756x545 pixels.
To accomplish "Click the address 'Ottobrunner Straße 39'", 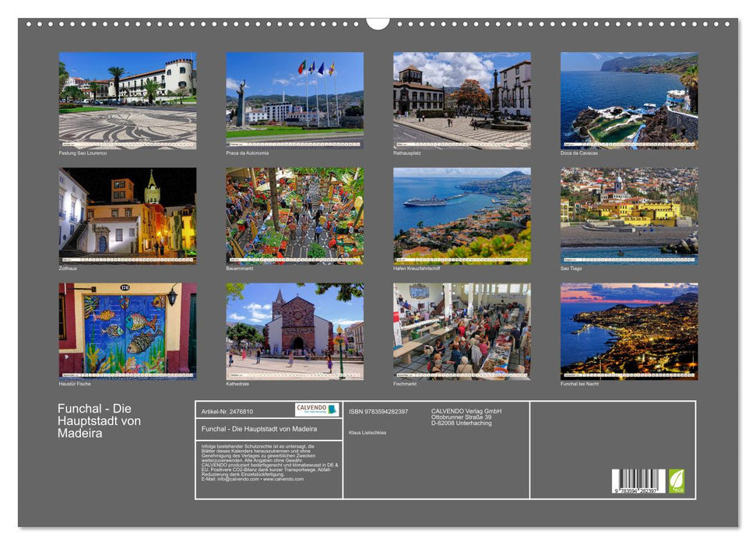I will click(x=462, y=417).
